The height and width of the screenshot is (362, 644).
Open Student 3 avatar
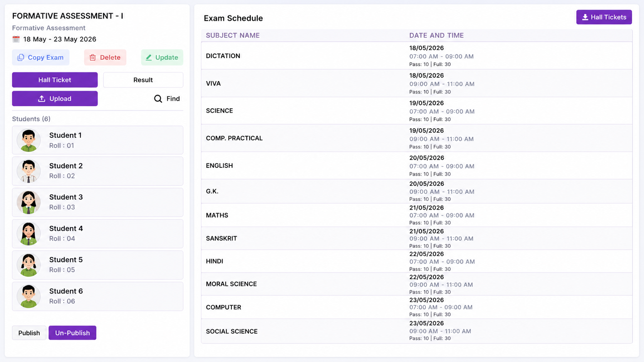tap(29, 202)
